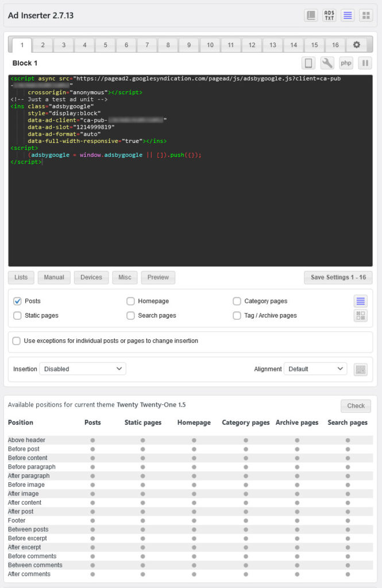Select Footer dot in Category pages column
382x588 pixels.
tap(246, 521)
